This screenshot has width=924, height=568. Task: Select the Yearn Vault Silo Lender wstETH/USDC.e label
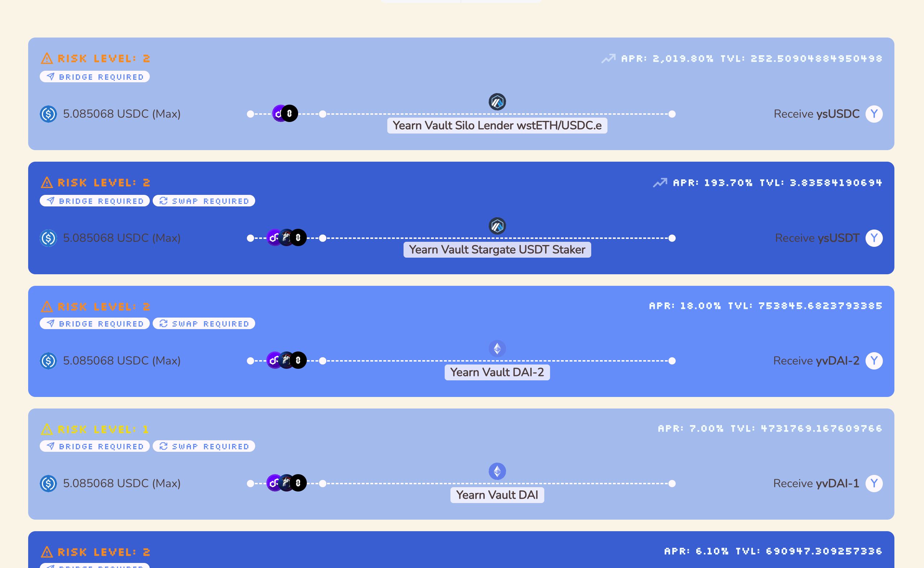[x=497, y=126]
